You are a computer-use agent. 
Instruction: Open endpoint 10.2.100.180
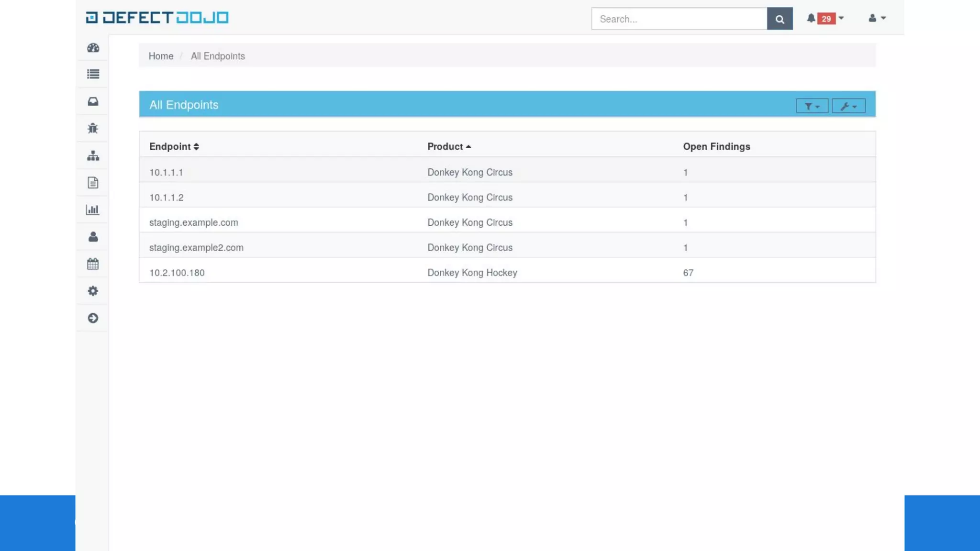click(177, 273)
